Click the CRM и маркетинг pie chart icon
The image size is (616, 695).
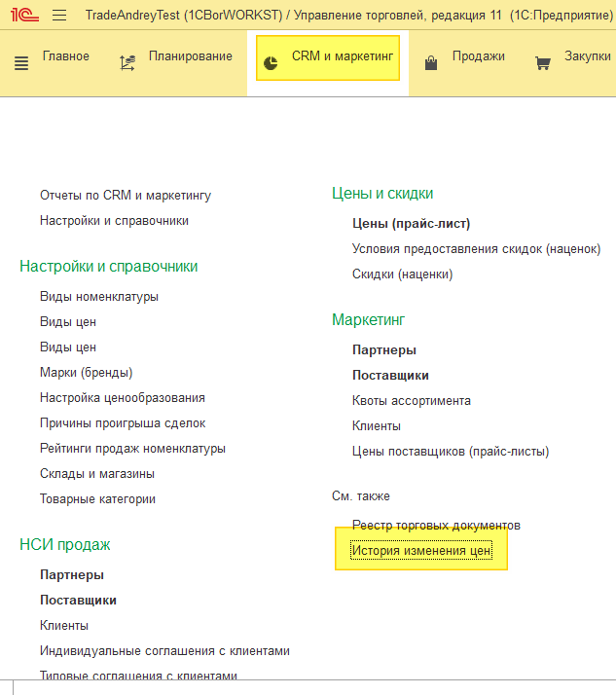click(272, 63)
